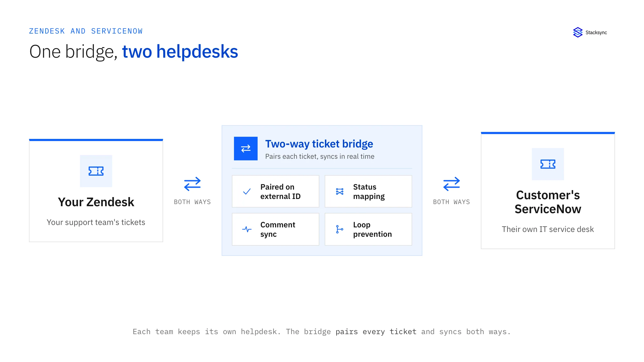Click the 'One bridge, two helpdesks' headline
The image size is (644, 362).
coord(134,52)
